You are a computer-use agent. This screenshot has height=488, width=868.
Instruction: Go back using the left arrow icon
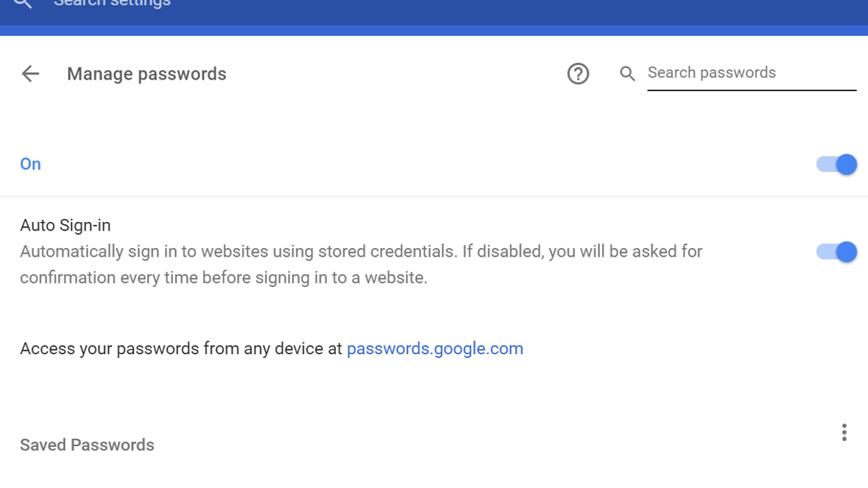(x=30, y=74)
